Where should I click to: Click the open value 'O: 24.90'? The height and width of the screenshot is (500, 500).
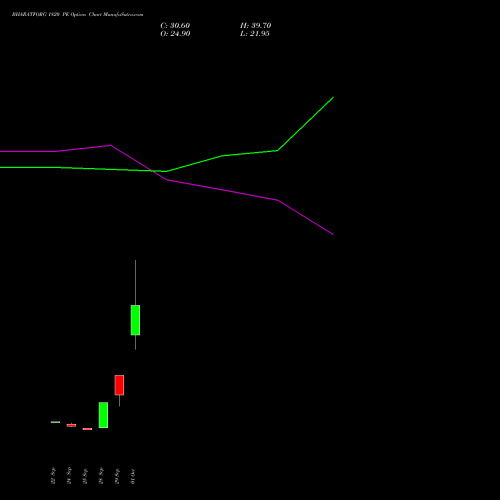(175, 34)
